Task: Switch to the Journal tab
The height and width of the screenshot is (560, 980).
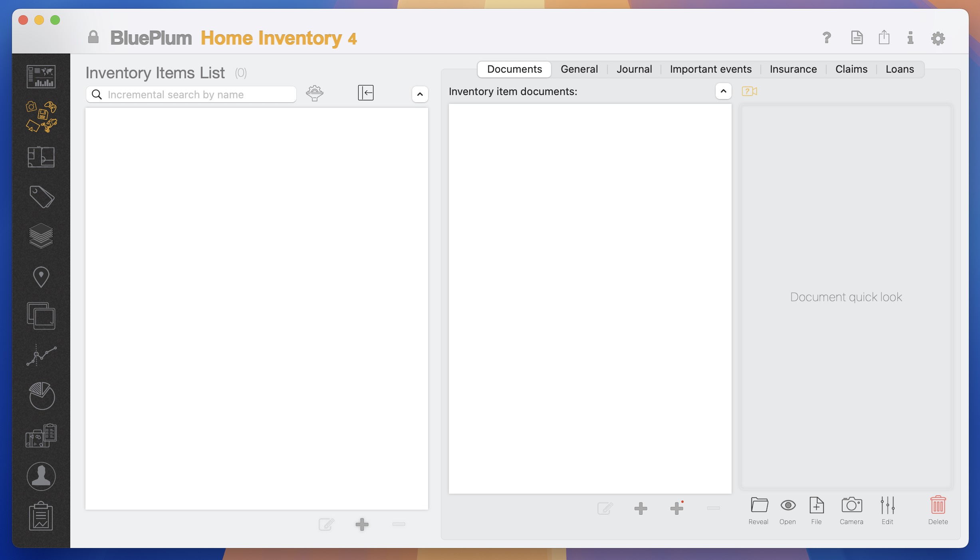Action: coord(634,69)
